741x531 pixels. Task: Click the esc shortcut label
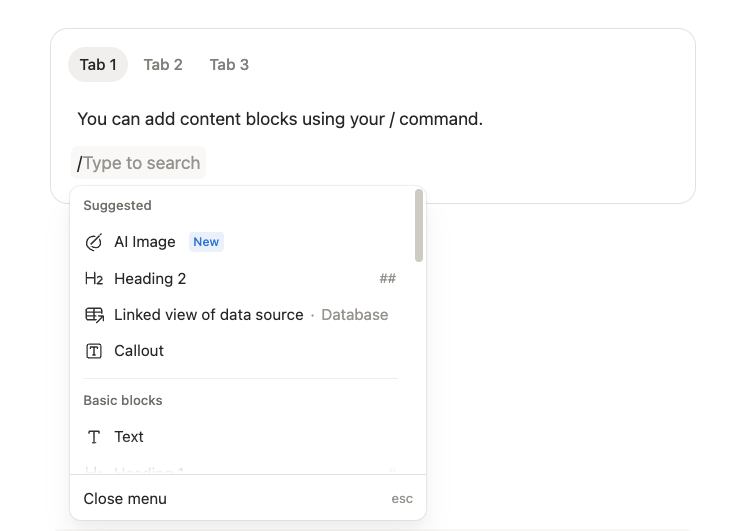click(402, 499)
